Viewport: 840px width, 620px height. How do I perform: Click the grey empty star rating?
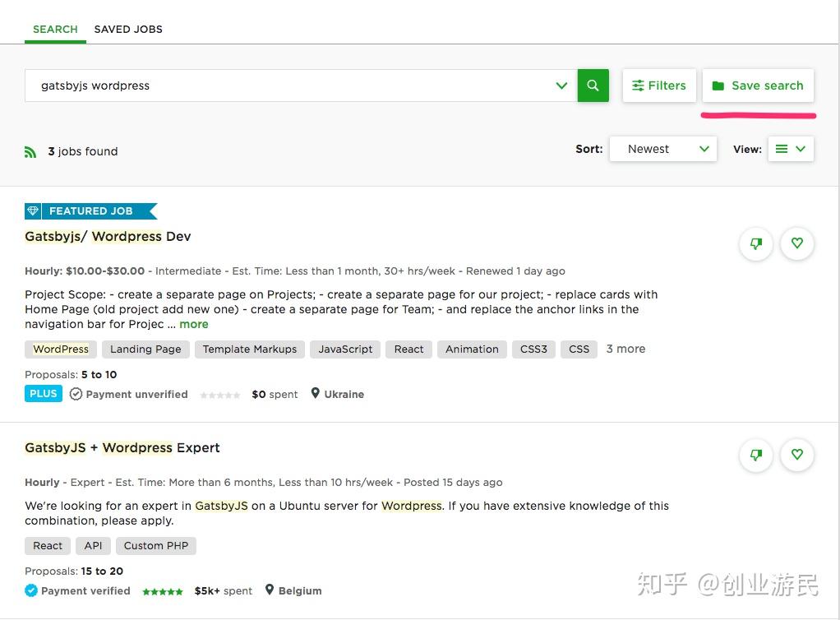click(x=219, y=396)
